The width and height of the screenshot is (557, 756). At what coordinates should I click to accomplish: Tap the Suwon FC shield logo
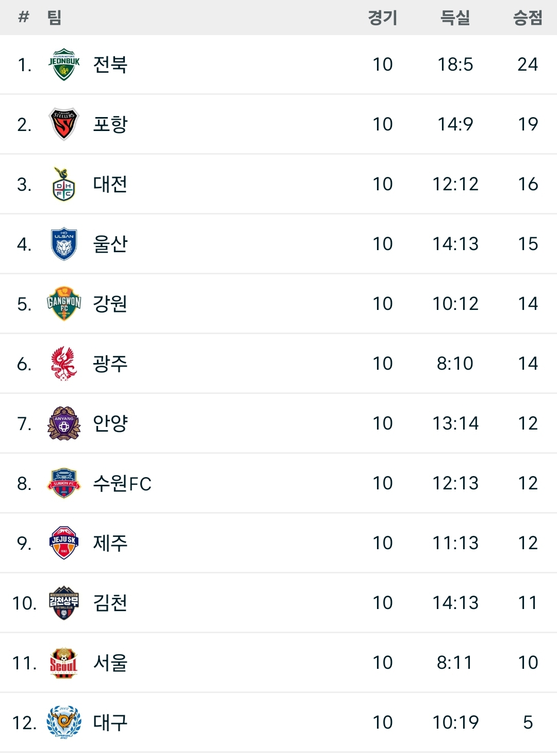[64, 483]
